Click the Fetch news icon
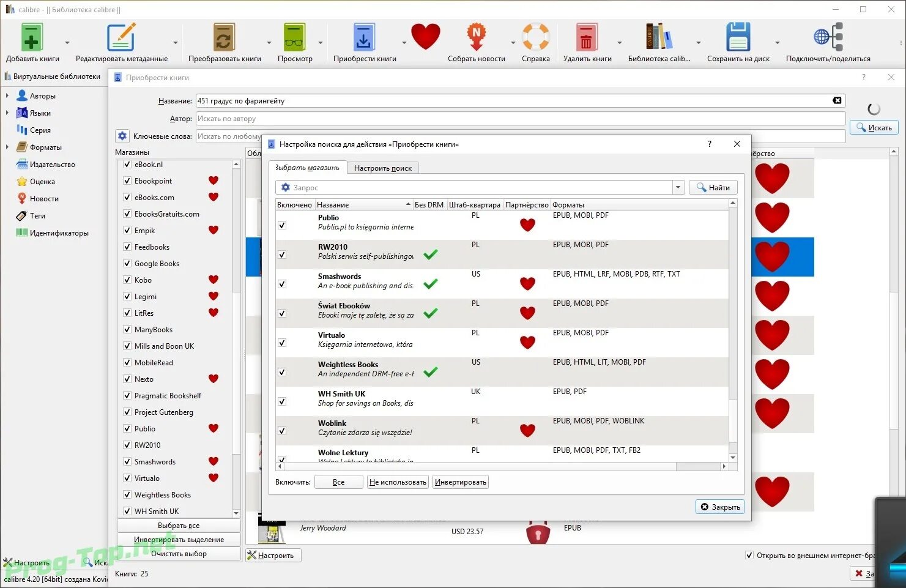The image size is (906, 588). (477, 37)
